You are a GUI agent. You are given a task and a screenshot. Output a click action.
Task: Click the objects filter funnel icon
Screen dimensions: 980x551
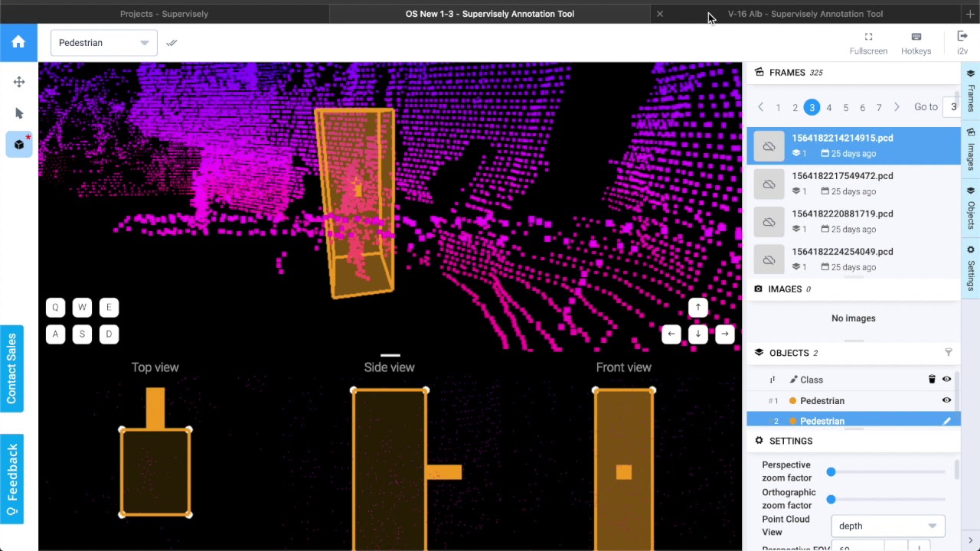point(948,353)
